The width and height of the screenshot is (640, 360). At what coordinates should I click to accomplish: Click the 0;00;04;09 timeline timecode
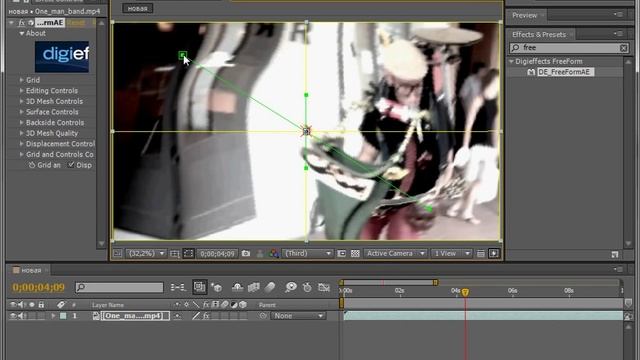(38, 287)
